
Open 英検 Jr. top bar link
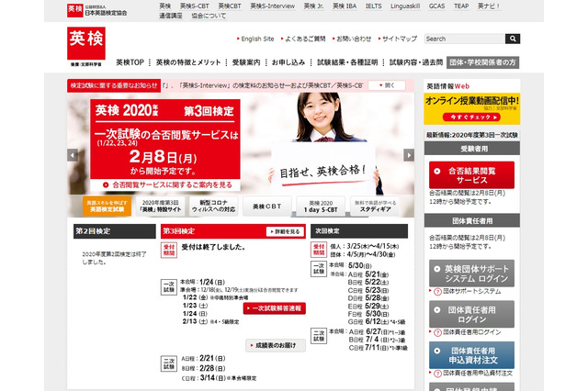click(313, 6)
